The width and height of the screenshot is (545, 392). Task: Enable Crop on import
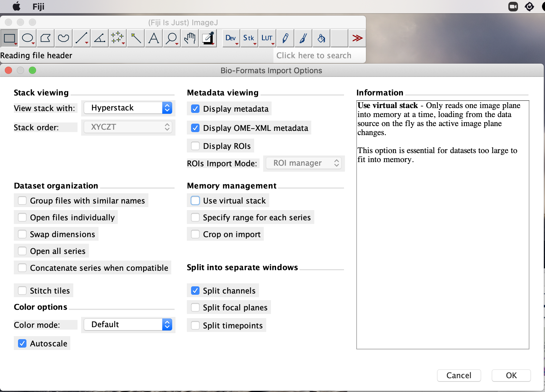[195, 234]
